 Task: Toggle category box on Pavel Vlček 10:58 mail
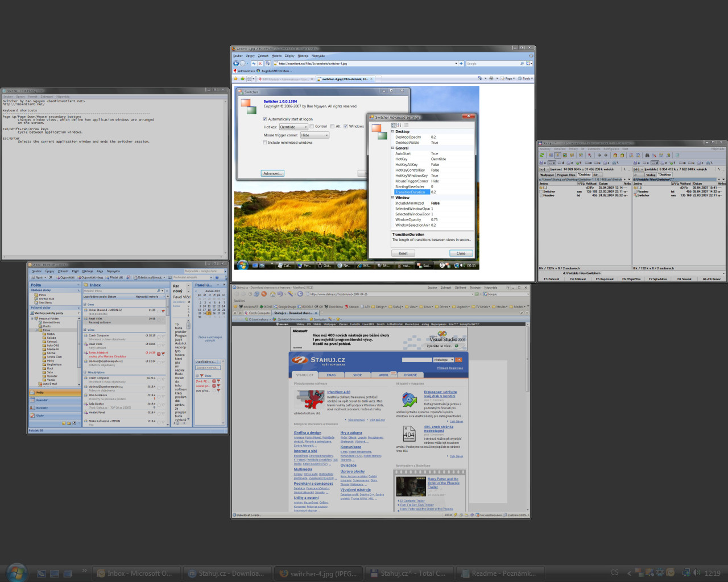[x=159, y=319]
